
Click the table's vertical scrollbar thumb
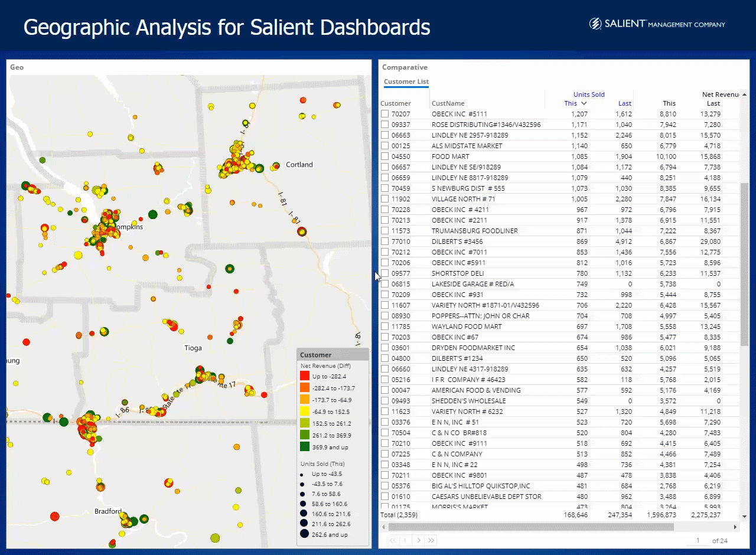pyautogui.click(x=744, y=263)
